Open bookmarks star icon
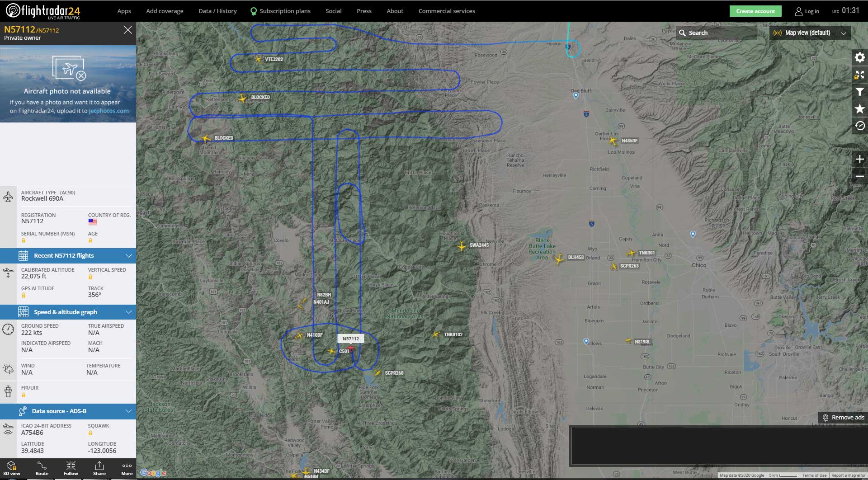This screenshot has height=480, width=868. pyautogui.click(x=859, y=109)
